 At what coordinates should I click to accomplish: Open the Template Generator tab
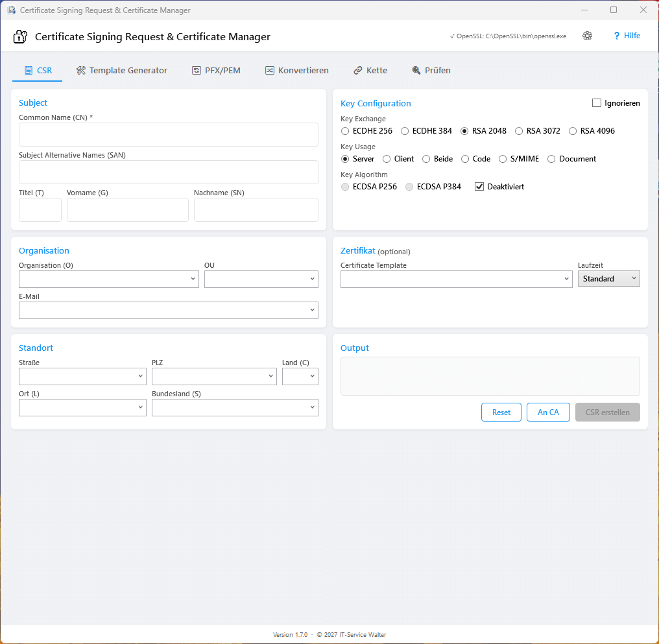pyautogui.click(x=122, y=70)
